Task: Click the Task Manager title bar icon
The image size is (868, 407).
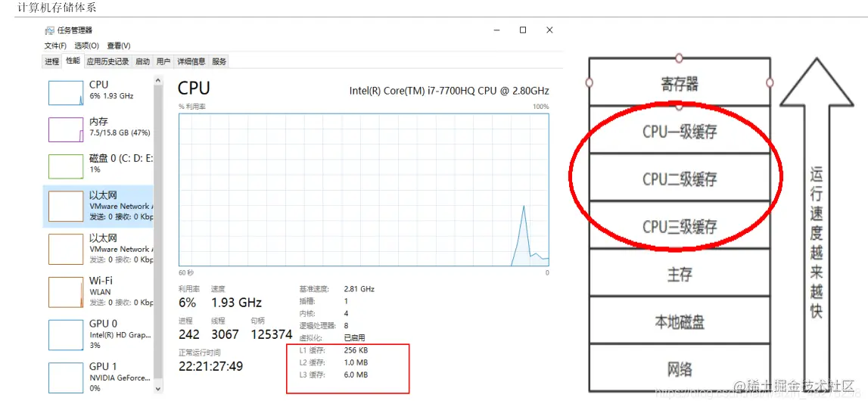Action: pyautogui.click(x=51, y=30)
